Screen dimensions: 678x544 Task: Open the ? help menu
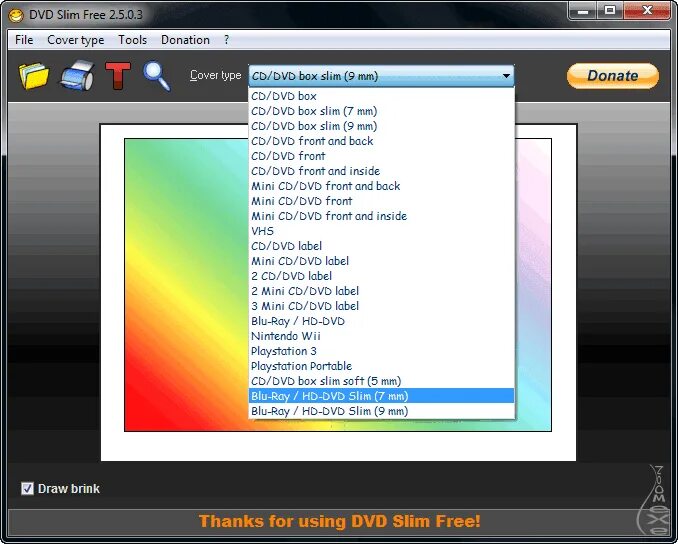pos(226,40)
